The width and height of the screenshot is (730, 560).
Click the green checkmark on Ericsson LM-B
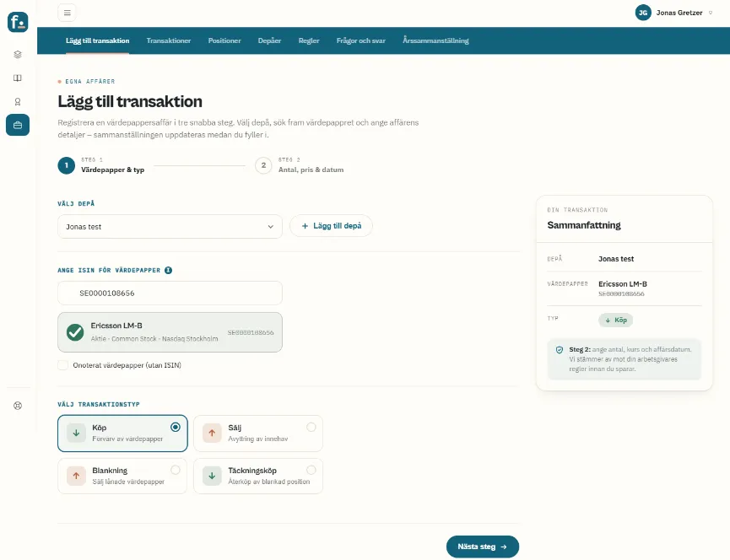[x=75, y=332]
